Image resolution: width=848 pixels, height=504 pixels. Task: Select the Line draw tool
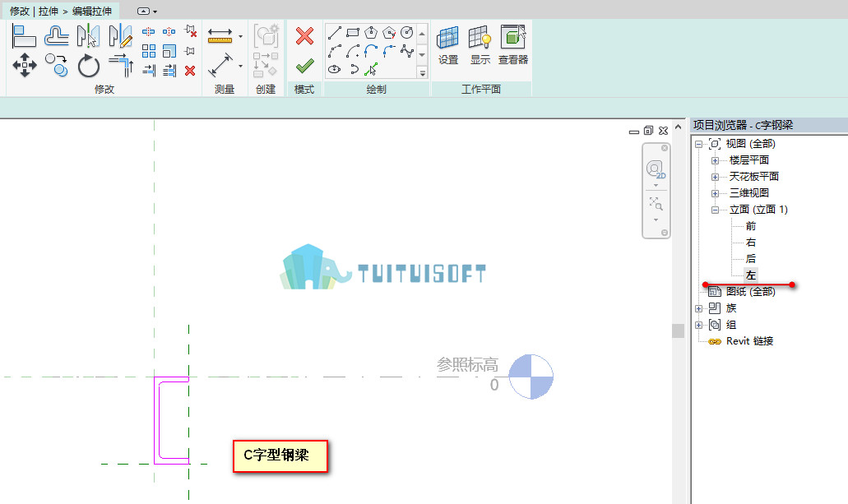[x=334, y=33]
